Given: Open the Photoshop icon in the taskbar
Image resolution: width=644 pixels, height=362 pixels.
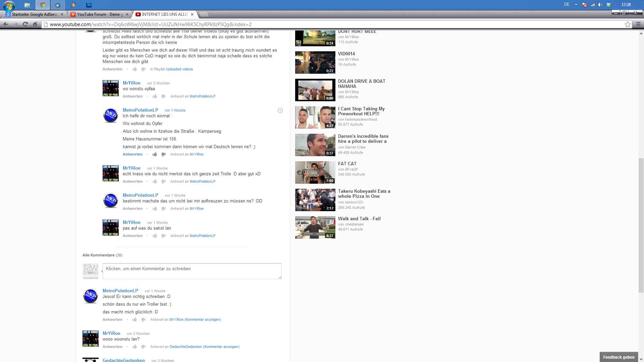Looking at the screenshot, I should (x=89, y=5).
